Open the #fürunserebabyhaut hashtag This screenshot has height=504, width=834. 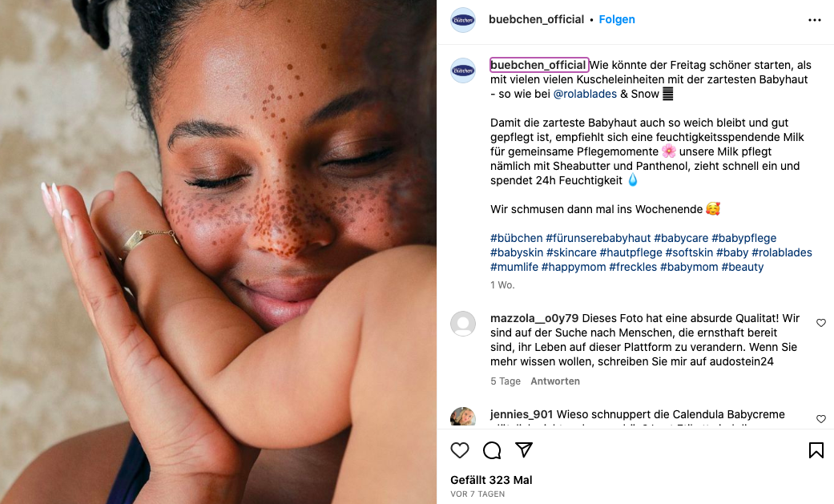(x=598, y=238)
